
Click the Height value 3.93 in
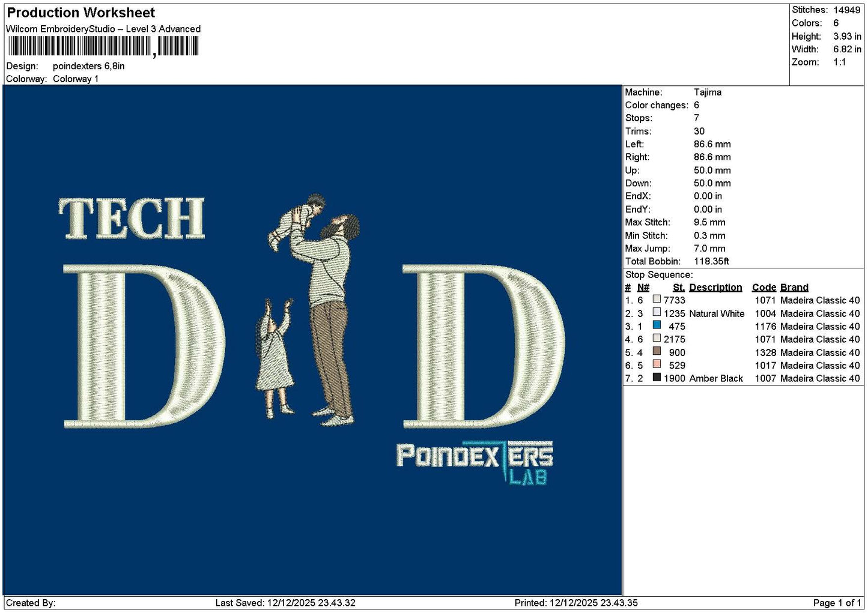click(847, 36)
